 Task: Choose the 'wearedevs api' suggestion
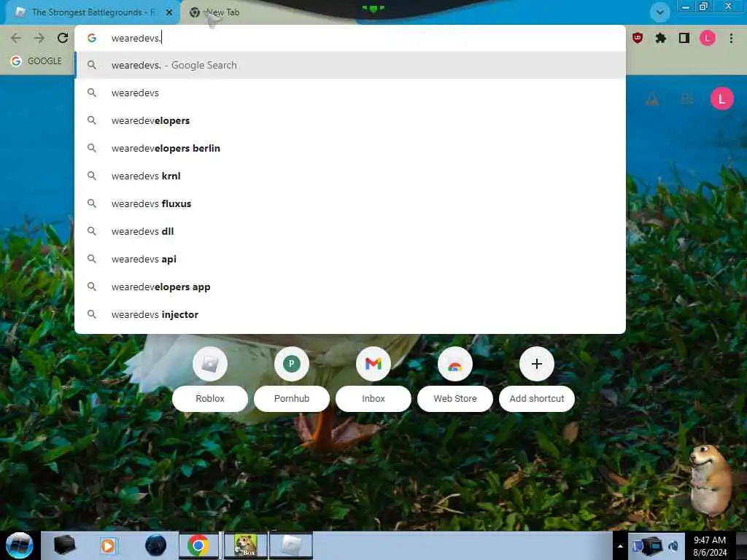[x=350, y=259]
